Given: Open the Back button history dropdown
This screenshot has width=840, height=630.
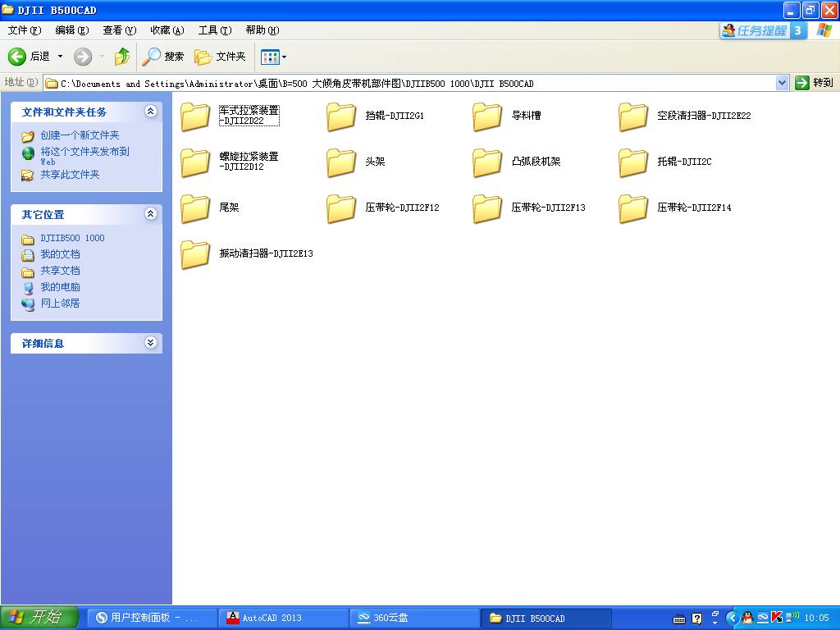Looking at the screenshot, I should (60, 57).
